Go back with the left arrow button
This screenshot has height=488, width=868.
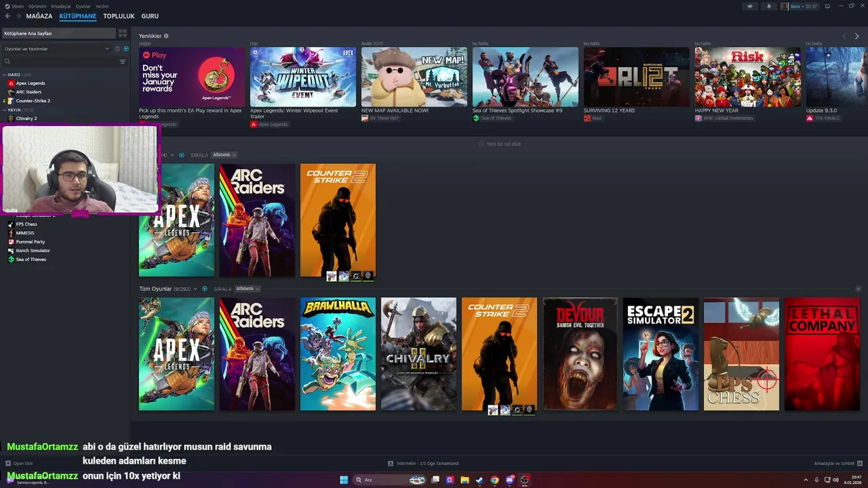(x=7, y=16)
